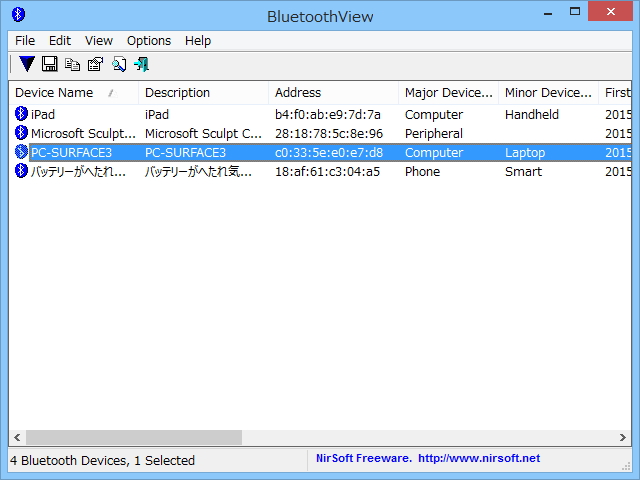Sort by Address column header
The height and width of the screenshot is (480, 640).
click(x=333, y=93)
